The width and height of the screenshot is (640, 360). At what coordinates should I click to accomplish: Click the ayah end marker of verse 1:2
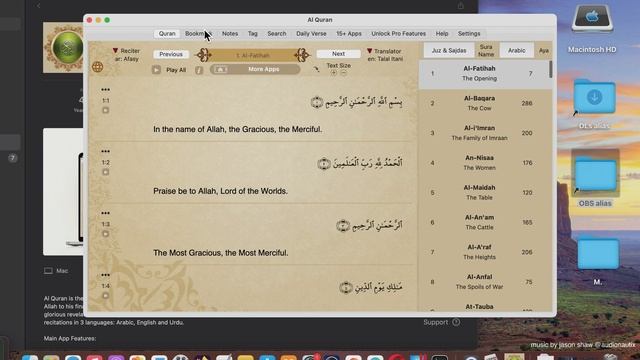point(324,164)
